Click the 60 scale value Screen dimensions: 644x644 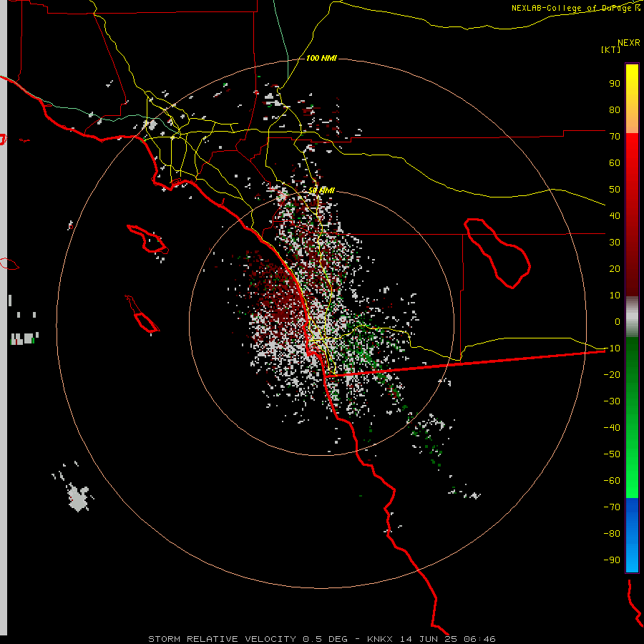click(615, 162)
